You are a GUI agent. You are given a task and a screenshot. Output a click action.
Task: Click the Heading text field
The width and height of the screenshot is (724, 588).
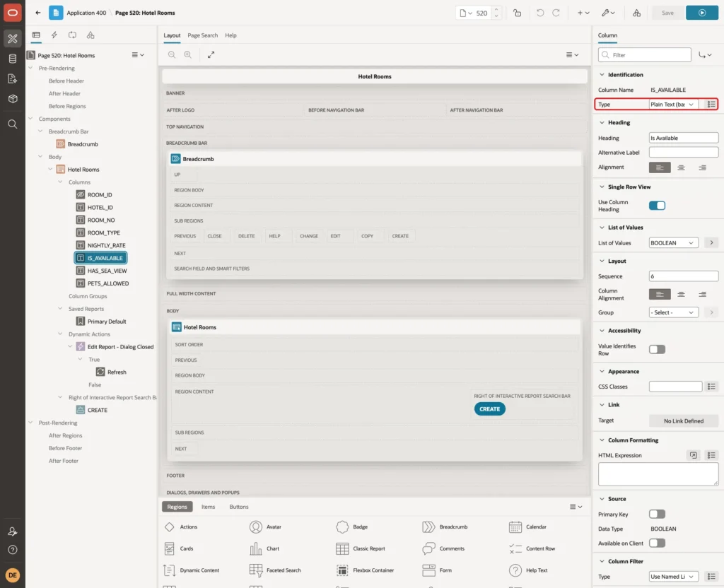[684, 138]
